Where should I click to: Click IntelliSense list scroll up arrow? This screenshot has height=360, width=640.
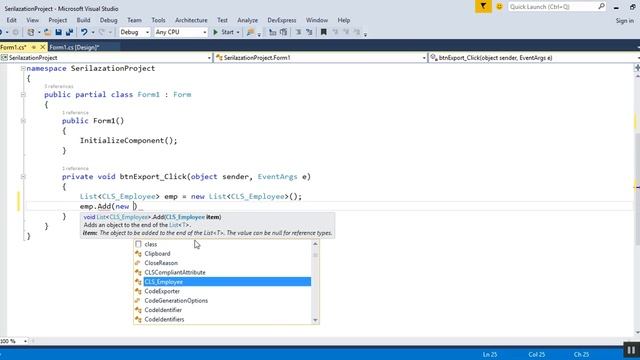tap(315, 244)
